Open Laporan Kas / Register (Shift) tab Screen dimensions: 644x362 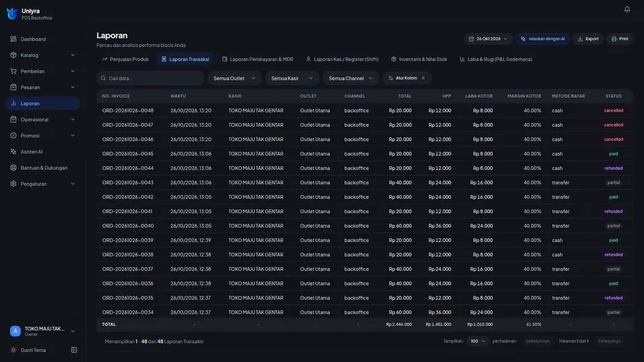pos(342,59)
